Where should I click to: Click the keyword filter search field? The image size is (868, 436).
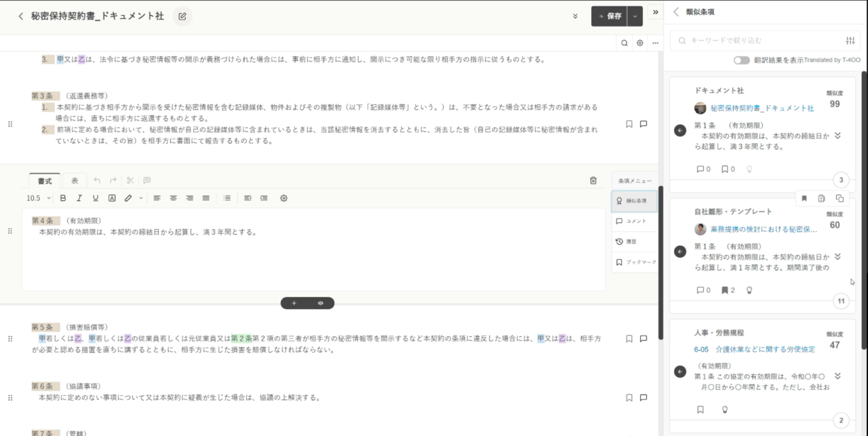763,41
